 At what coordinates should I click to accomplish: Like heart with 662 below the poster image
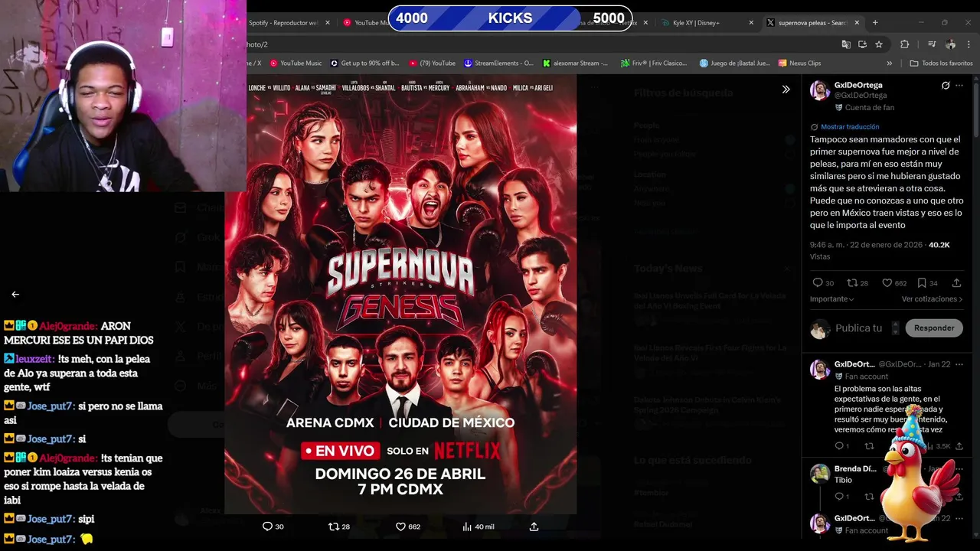(408, 527)
